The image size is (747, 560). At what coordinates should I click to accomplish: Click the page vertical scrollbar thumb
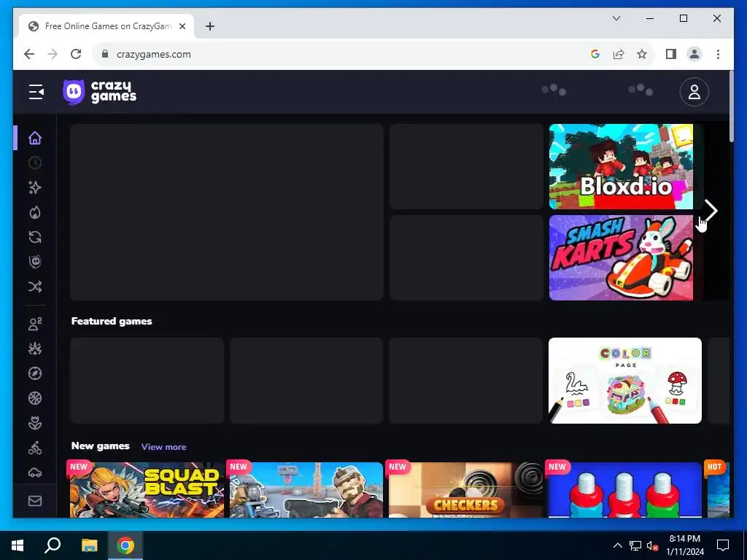click(731, 106)
